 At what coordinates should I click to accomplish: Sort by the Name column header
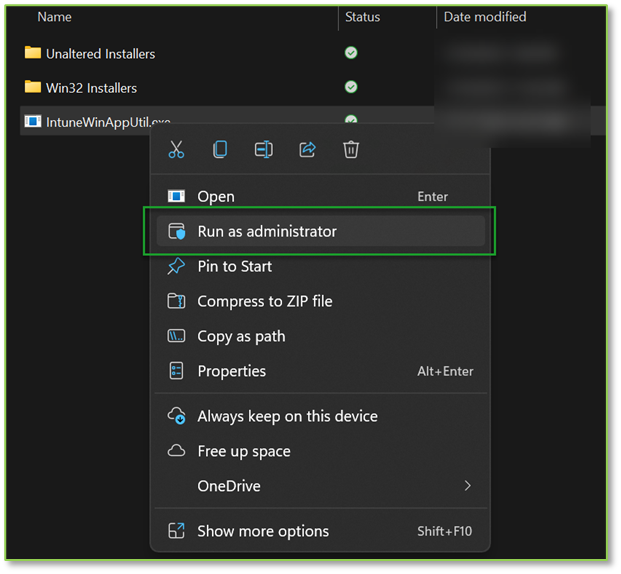[x=55, y=17]
